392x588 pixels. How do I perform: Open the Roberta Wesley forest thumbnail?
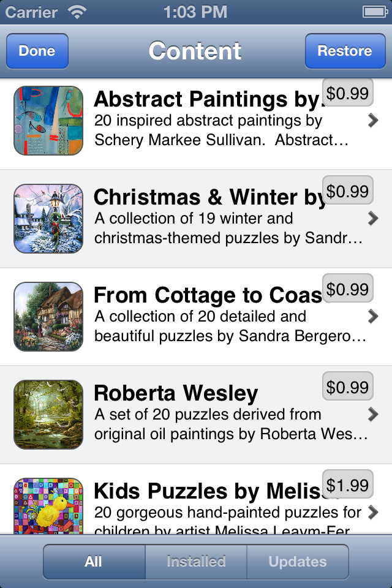[48, 415]
